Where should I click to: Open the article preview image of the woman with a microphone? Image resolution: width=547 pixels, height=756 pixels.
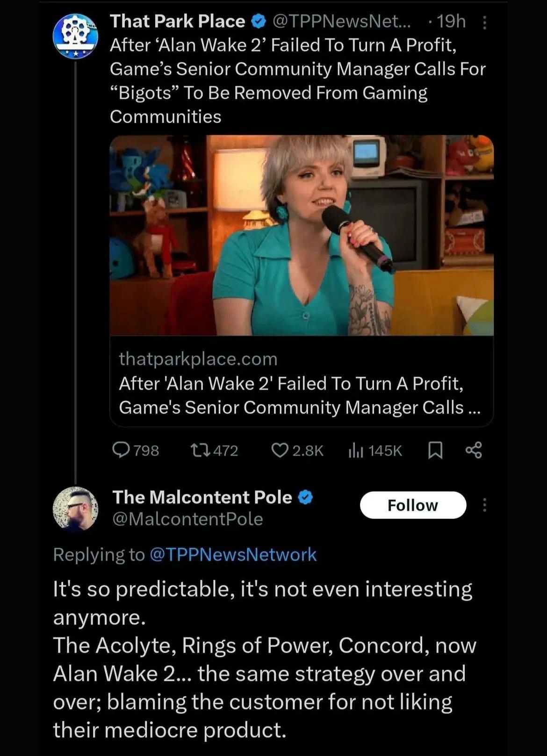302,235
